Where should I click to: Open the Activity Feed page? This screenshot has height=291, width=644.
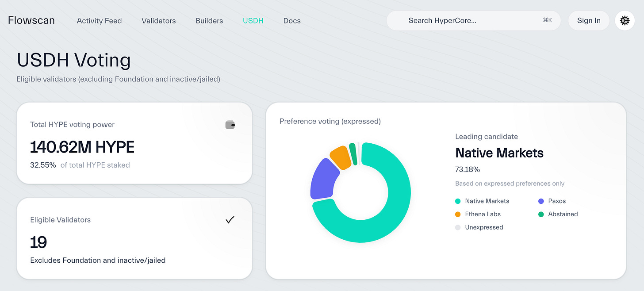click(x=99, y=21)
